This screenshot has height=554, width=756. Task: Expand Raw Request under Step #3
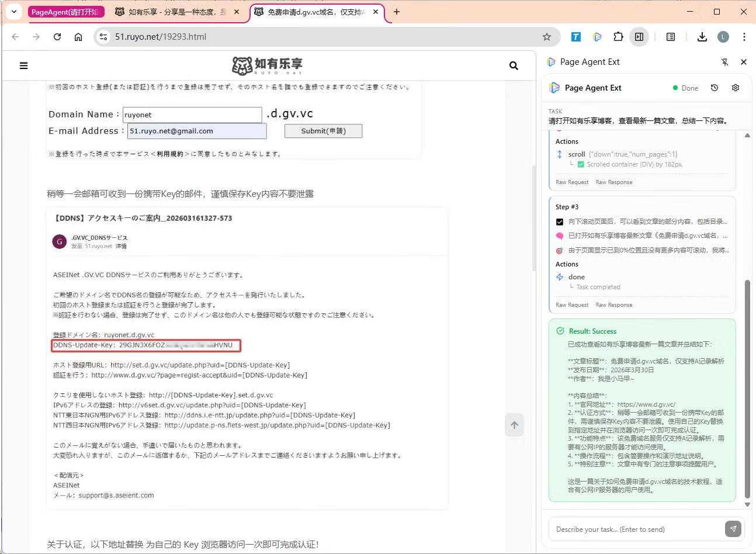click(x=571, y=305)
